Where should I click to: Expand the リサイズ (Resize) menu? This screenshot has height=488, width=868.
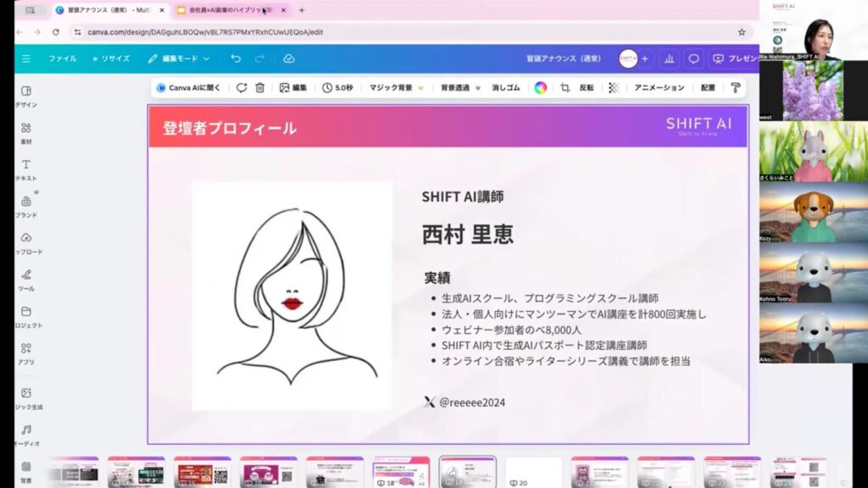(111, 58)
